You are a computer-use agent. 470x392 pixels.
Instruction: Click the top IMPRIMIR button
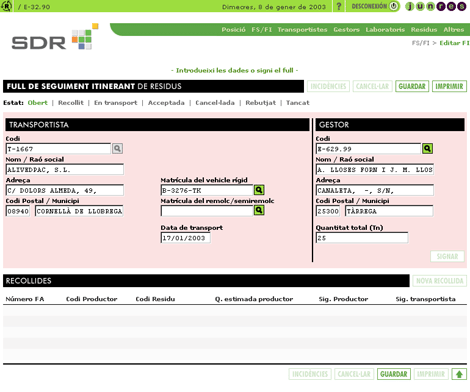449,86
